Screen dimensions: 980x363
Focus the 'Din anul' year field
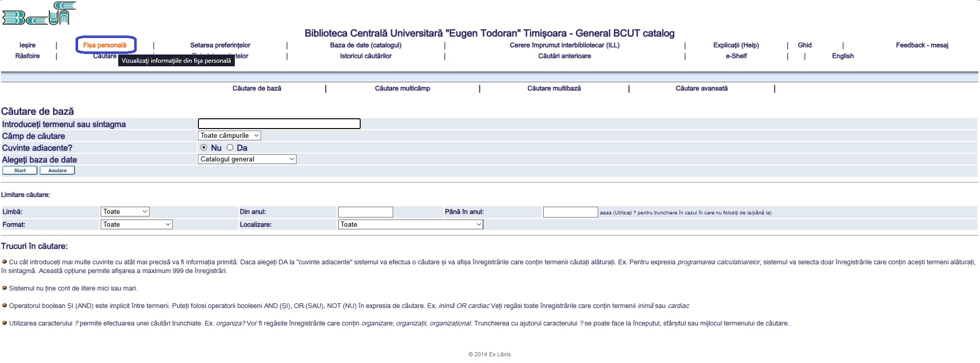365,212
